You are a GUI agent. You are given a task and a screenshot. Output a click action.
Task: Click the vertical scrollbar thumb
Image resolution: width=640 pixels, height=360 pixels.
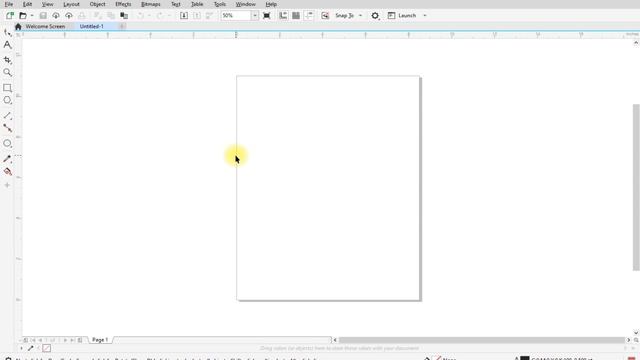pos(636,187)
